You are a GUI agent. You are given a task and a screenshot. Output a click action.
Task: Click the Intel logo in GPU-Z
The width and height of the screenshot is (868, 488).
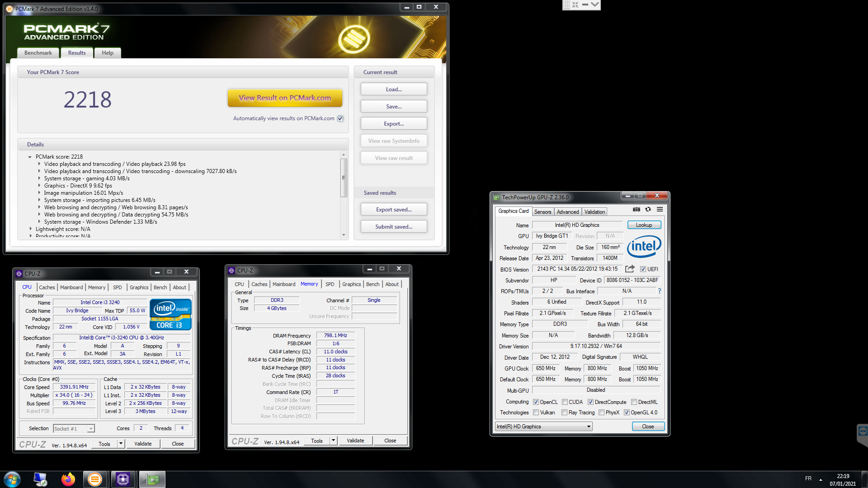[644, 247]
